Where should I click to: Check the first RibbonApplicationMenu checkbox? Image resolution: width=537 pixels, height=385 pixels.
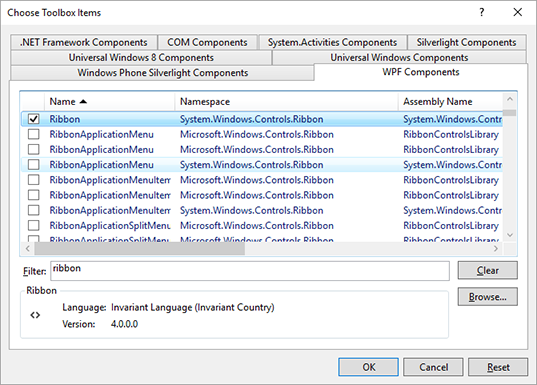[34, 134]
